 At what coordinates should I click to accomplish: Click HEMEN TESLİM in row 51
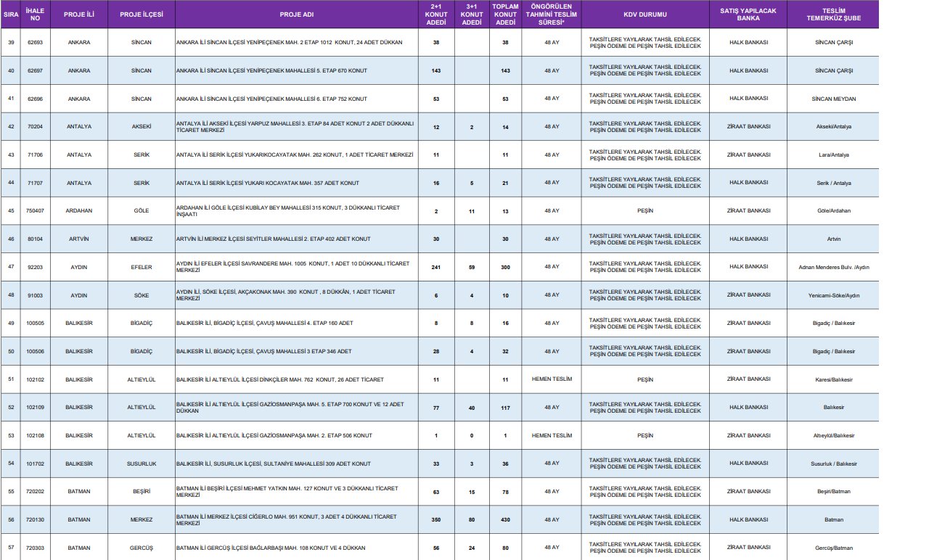click(552, 379)
